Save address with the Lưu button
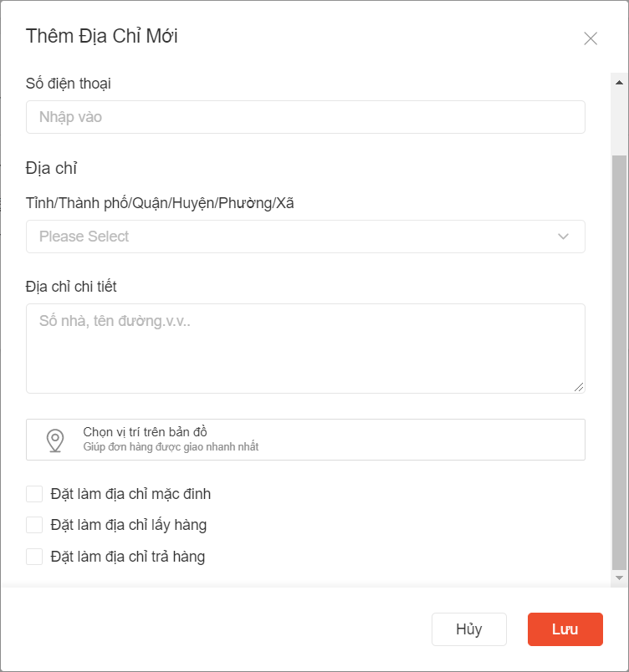Screen dimensions: 629x672 click(565, 629)
